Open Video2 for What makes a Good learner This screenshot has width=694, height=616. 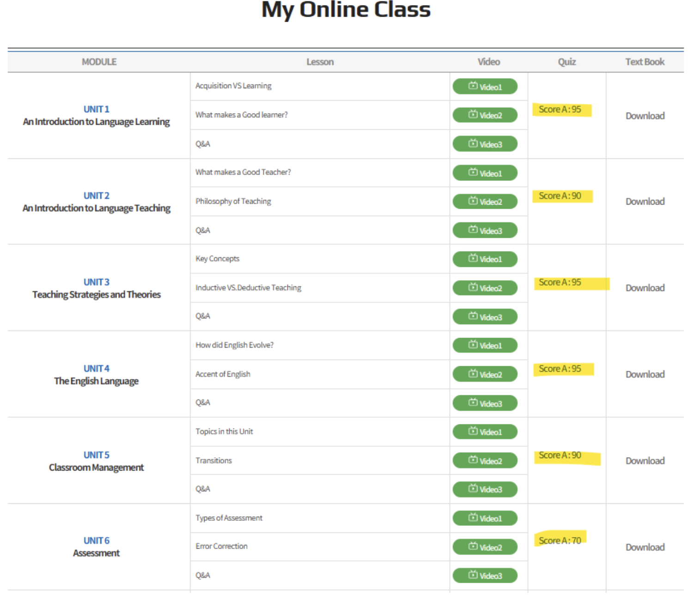pyautogui.click(x=485, y=115)
